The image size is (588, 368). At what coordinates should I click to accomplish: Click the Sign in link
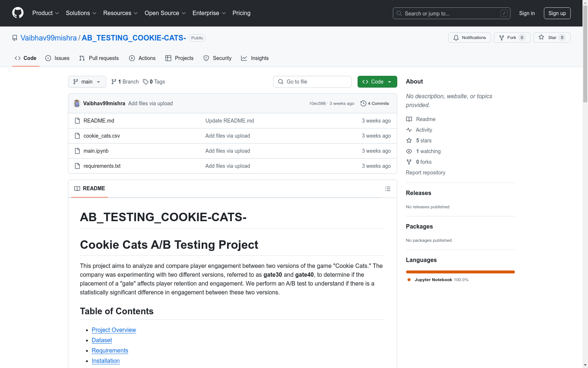point(527,13)
